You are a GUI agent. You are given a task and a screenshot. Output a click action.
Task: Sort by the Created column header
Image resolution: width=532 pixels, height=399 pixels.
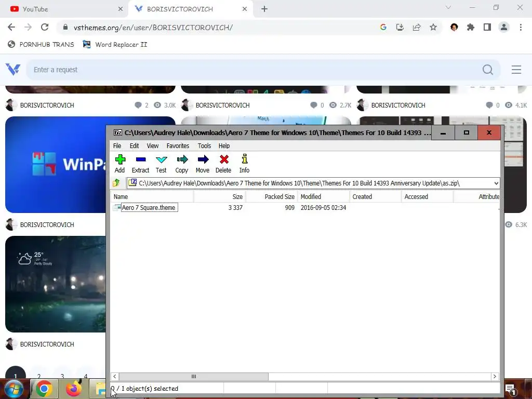(376, 197)
